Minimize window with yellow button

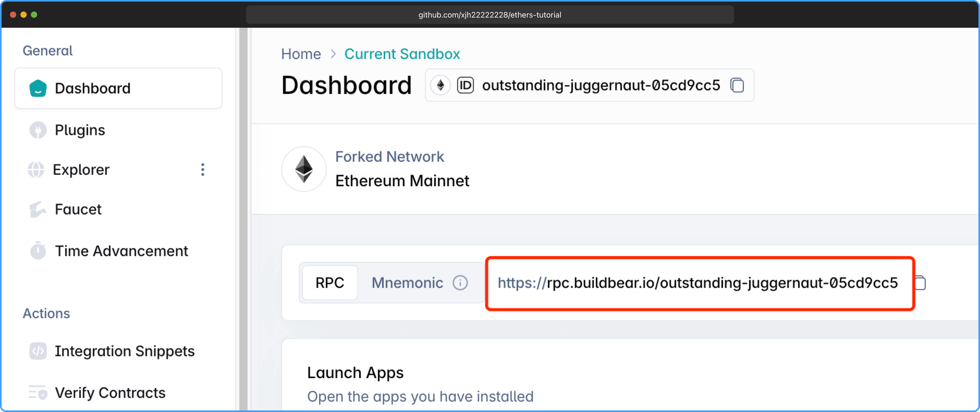tap(24, 15)
